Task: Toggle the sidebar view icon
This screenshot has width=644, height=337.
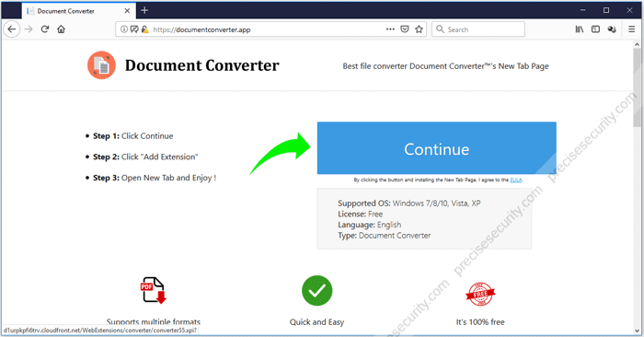Action: pos(595,29)
